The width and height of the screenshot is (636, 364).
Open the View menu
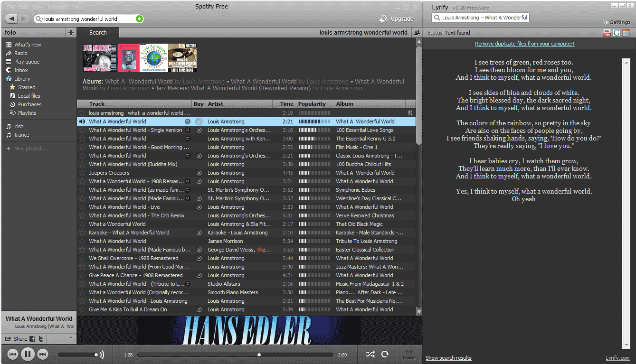point(38,7)
